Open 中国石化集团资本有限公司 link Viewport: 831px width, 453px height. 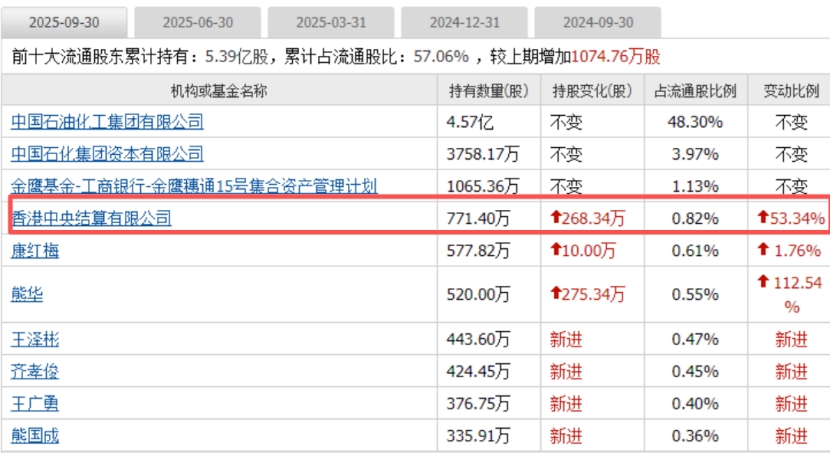click(107, 154)
